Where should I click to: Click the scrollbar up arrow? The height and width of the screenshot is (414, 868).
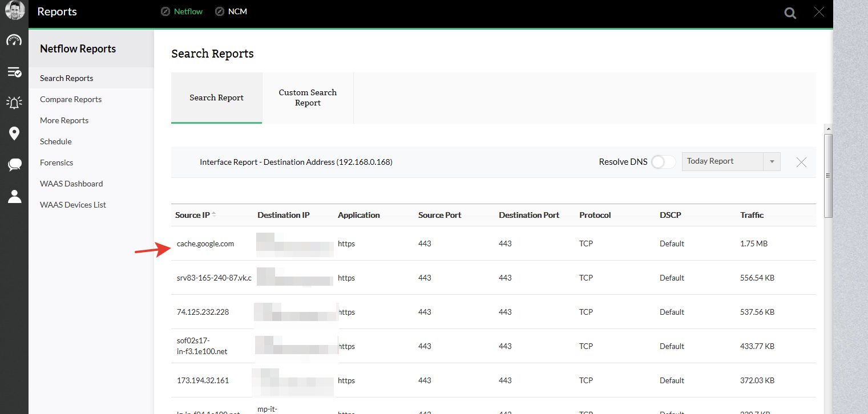829,128
